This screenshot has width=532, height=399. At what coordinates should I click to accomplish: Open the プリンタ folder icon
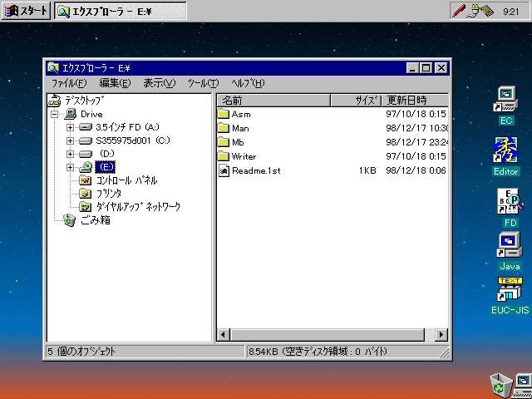click(x=85, y=194)
